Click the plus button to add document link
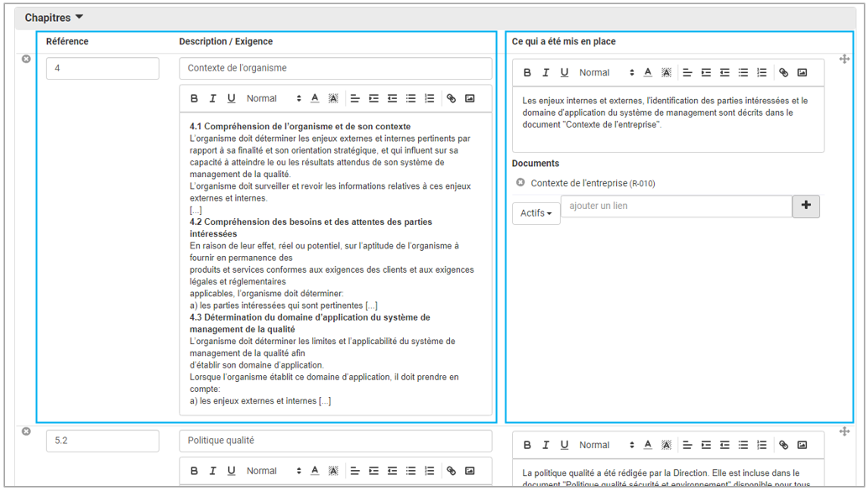This screenshot has width=868, height=491. [806, 206]
